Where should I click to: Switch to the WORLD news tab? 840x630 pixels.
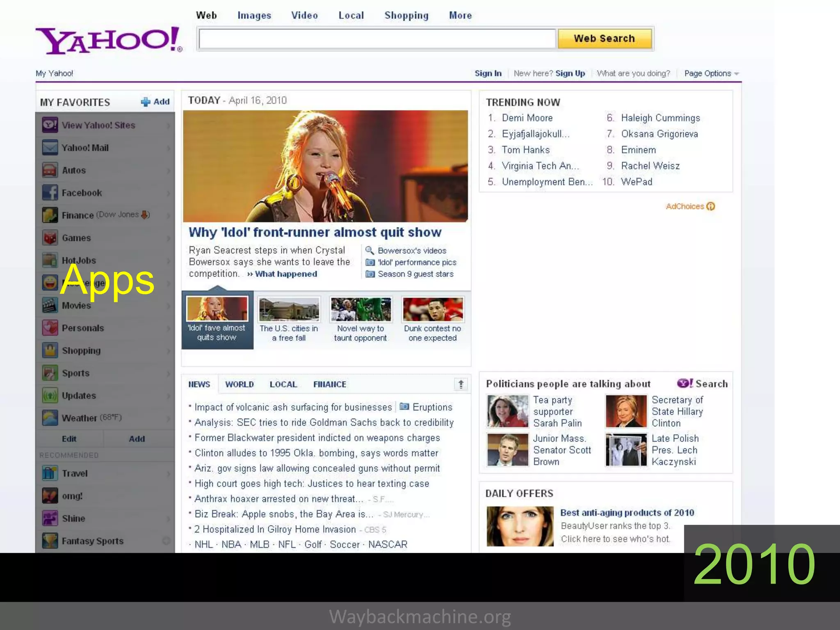click(240, 384)
